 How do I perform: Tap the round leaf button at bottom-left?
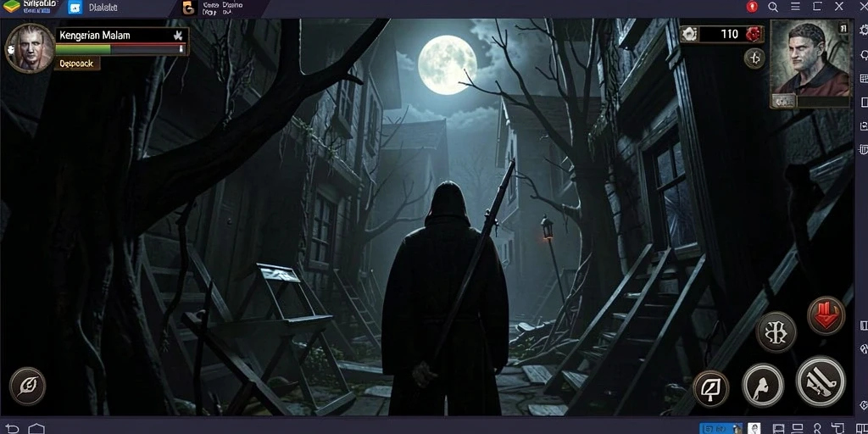[x=27, y=386]
